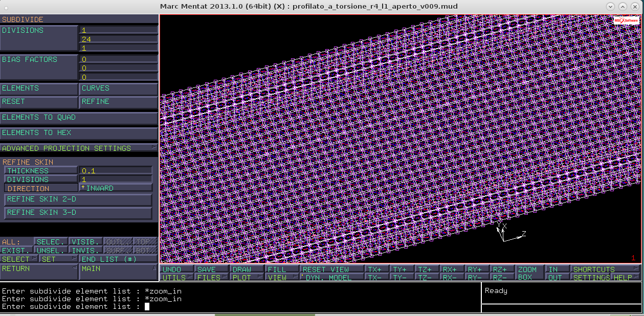Screen dimensions: 644x316
Task: Click TZ- to translate view
Action: [428, 277]
